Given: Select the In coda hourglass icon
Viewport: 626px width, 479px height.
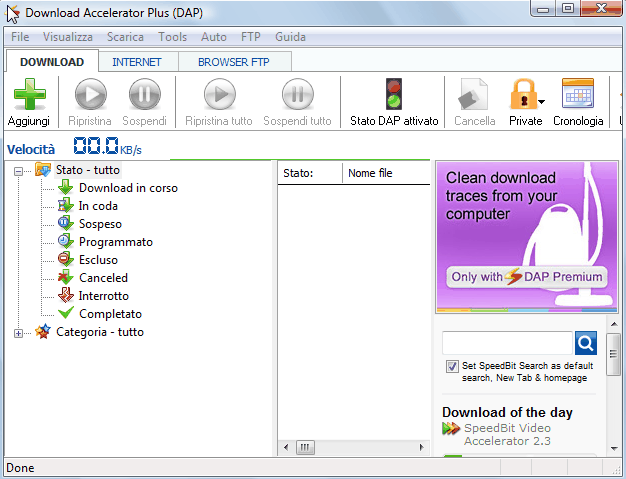Looking at the screenshot, I should tap(65, 205).
